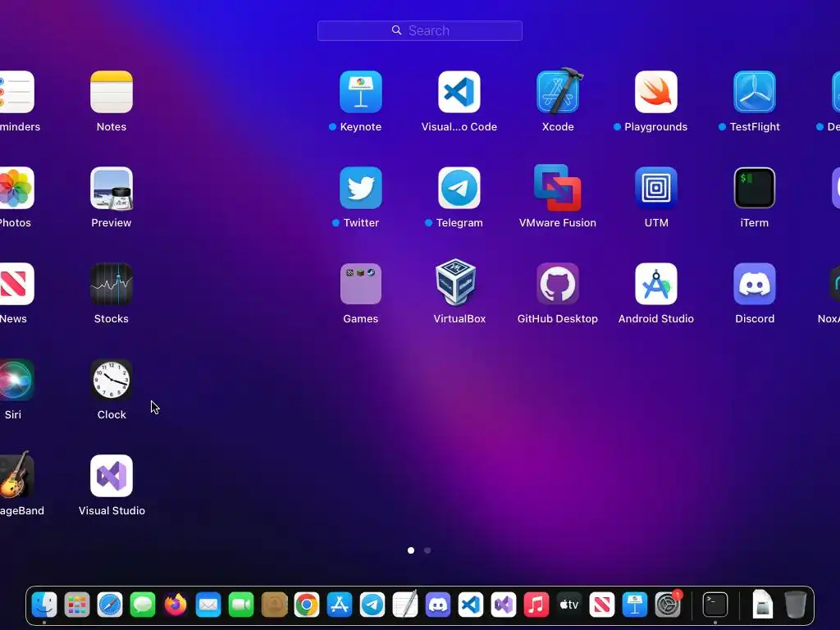Viewport: 840px width, 630px height.
Task: Launch VirtualBox
Action: [456, 282]
